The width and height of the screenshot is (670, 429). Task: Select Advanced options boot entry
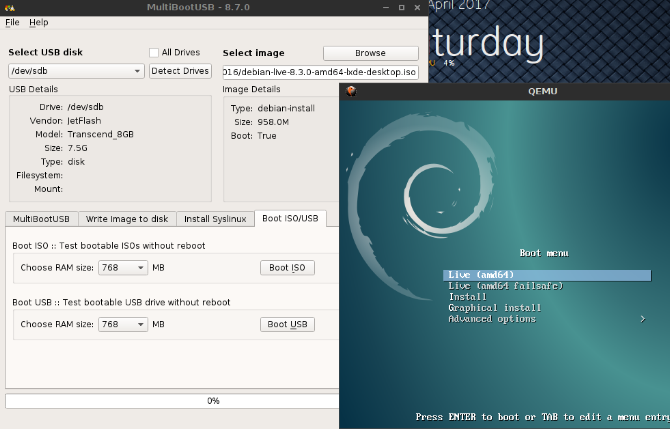tap(492, 319)
